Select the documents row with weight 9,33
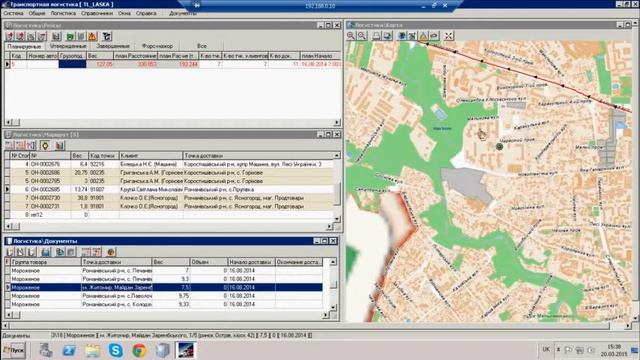640x360 pixels. point(166,304)
